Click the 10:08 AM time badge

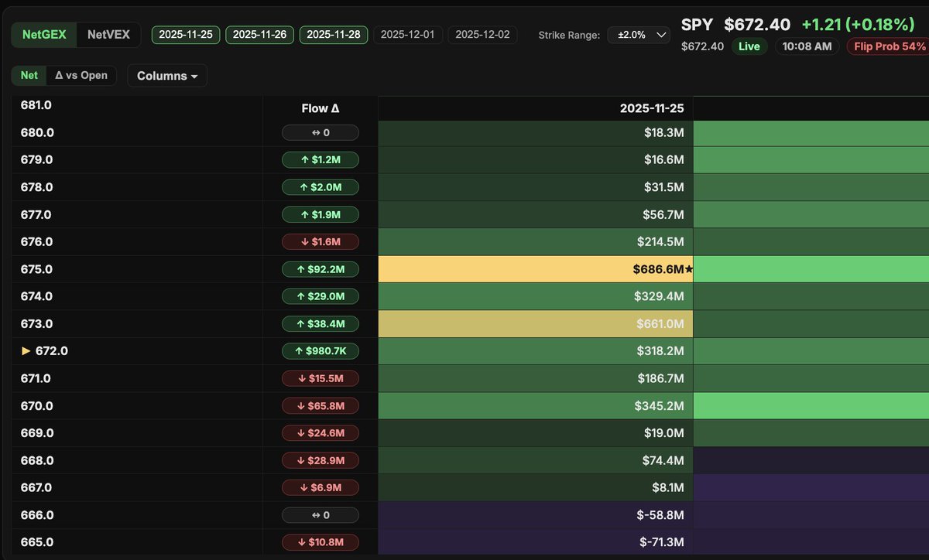(807, 46)
